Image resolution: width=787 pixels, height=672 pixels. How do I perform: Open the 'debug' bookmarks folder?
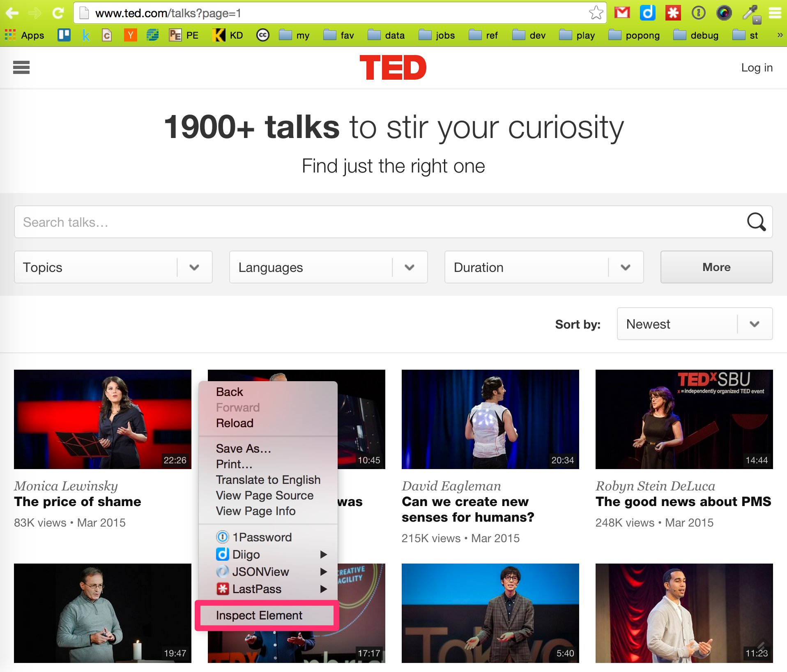[696, 35]
